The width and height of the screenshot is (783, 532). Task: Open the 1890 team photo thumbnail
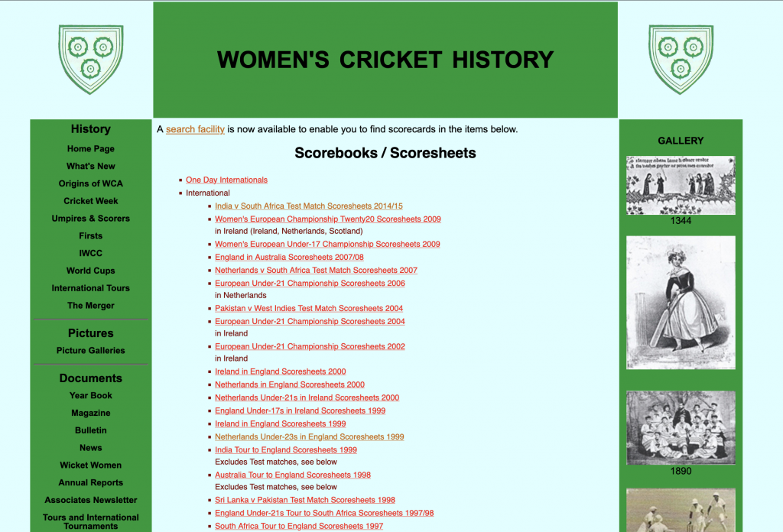point(681,427)
